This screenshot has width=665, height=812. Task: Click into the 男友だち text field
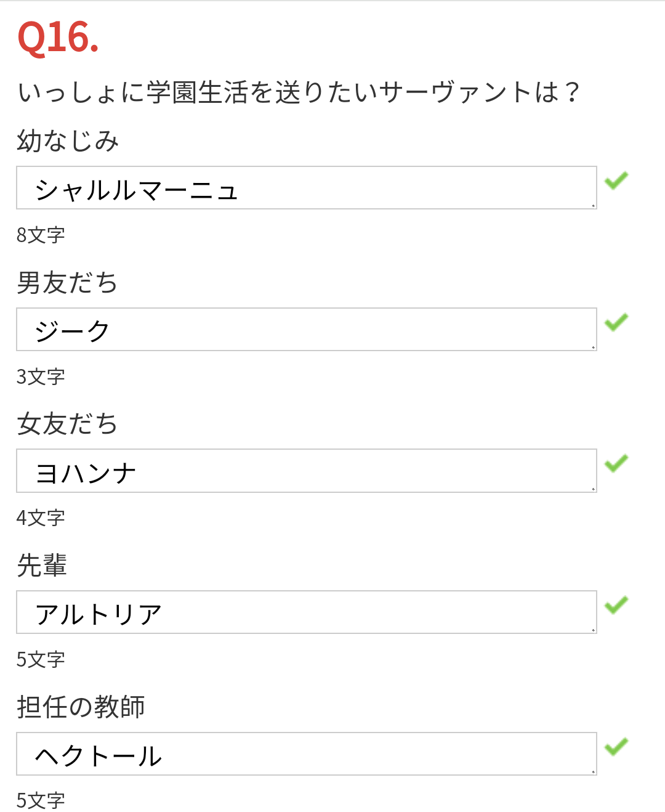306,330
